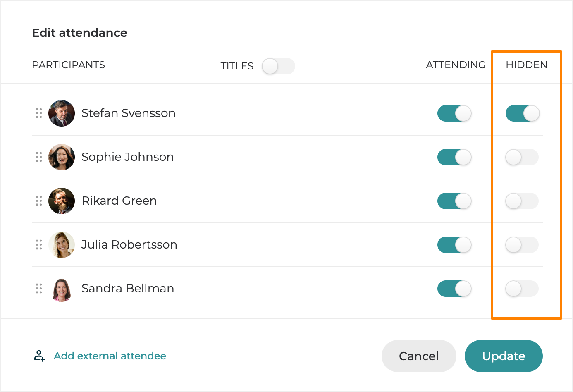Unhide Stefan Svensson via Hidden toggle
The height and width of the screenshot is (392, 573).
point(523,113)
